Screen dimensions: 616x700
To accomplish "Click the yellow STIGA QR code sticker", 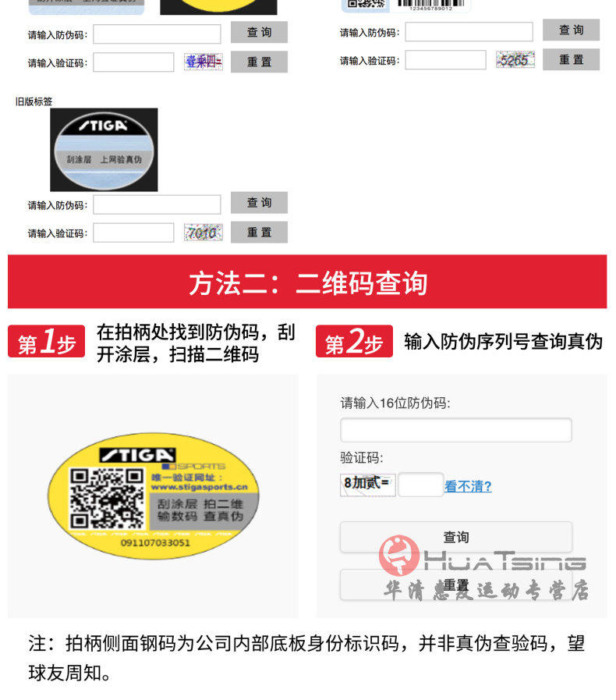I will click(x=154, y=496).
